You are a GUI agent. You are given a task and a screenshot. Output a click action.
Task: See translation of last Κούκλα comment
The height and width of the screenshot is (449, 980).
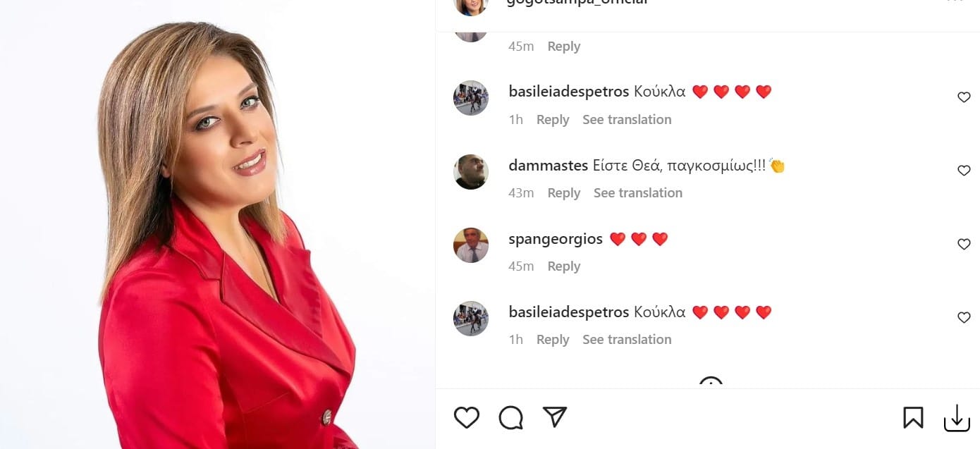[627, 340]
